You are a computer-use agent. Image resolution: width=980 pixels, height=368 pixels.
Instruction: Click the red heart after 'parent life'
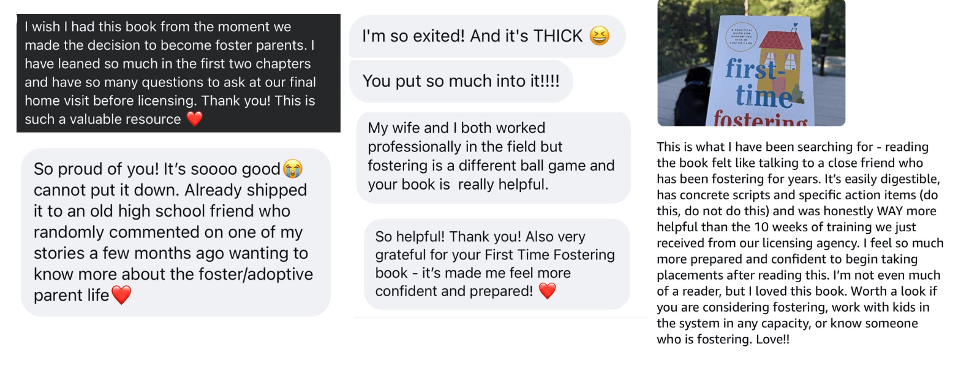click(121, 295)
